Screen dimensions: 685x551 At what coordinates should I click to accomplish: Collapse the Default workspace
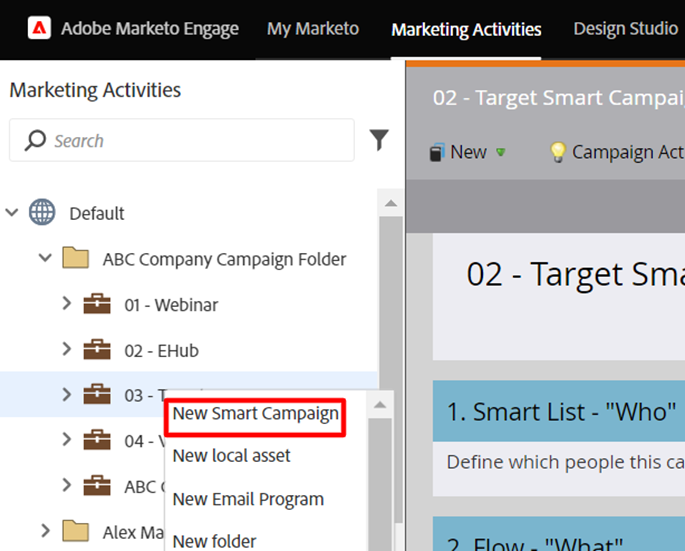[12, 213]
